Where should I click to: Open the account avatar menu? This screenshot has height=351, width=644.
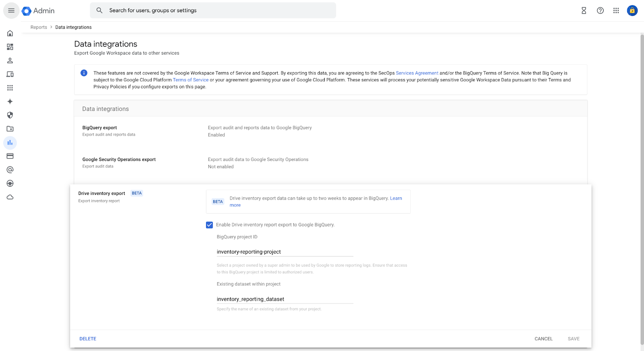632,11
